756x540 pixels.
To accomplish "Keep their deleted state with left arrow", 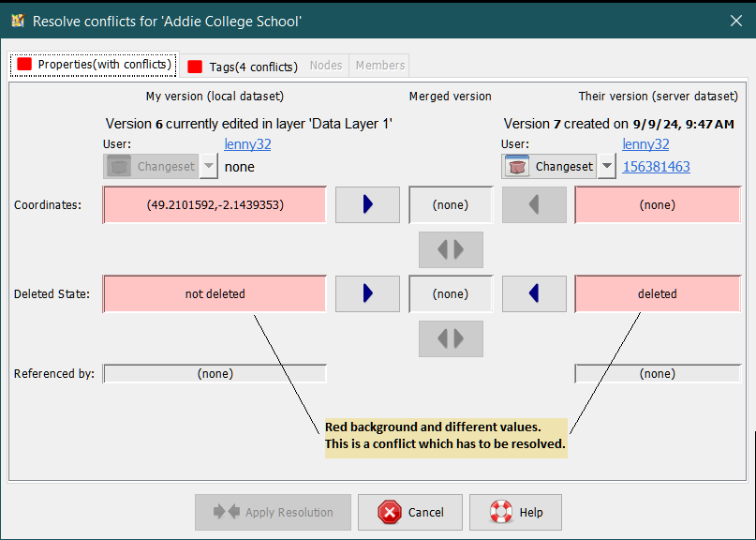I will coord(534,293).
